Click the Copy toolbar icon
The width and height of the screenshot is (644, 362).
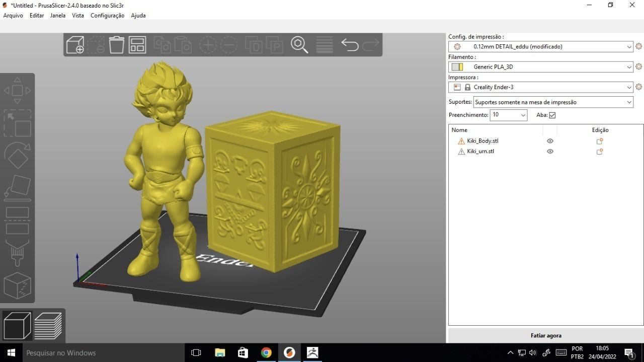coord(162,45)
